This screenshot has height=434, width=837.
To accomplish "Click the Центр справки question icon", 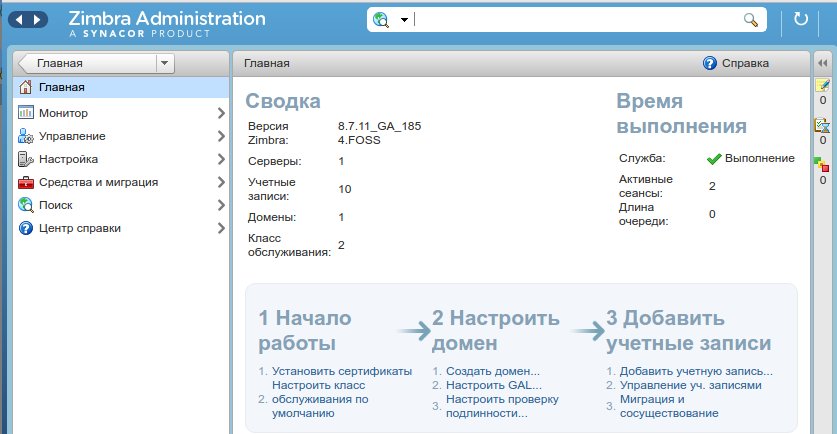I will click(x=25, y=228).
